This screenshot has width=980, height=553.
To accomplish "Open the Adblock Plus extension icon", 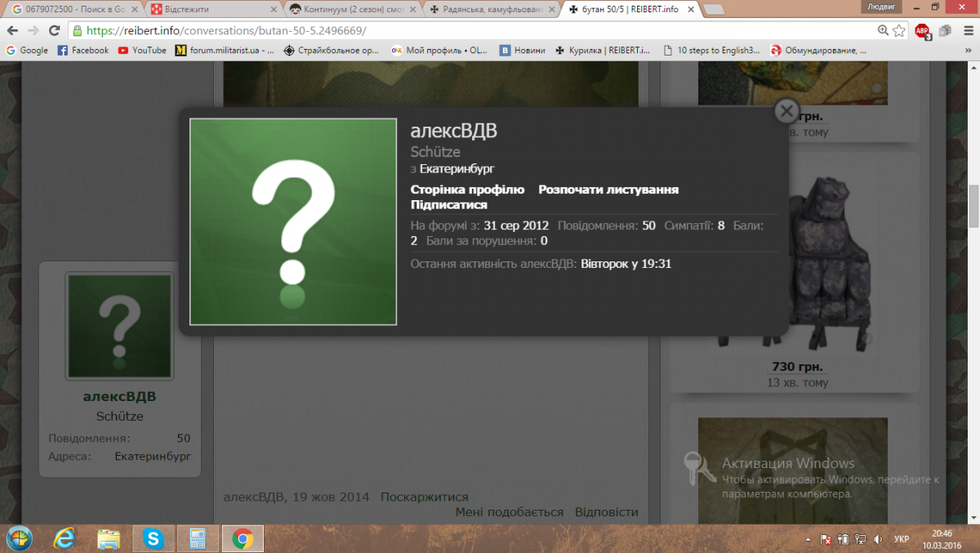I will coord(922,31).
